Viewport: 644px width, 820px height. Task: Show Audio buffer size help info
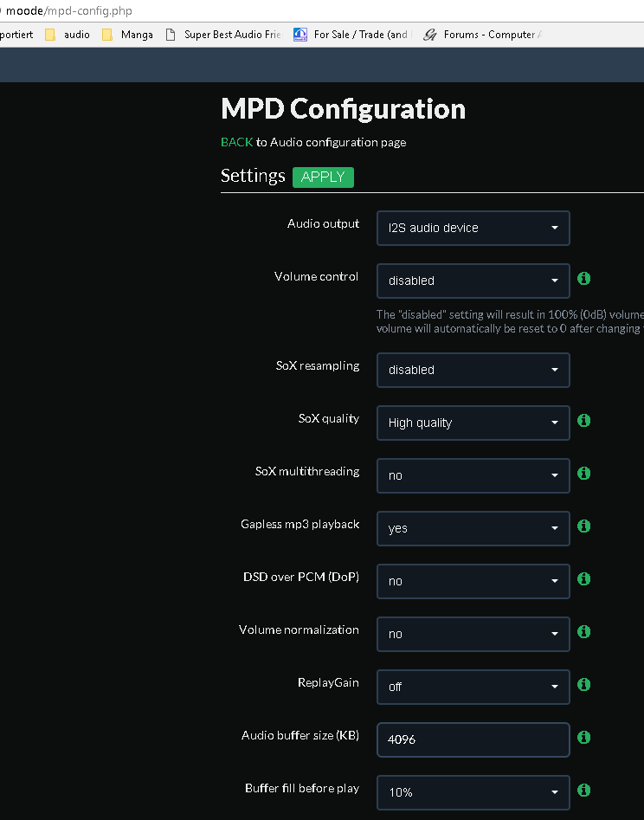pyautogui.click(x=583, y=737)
